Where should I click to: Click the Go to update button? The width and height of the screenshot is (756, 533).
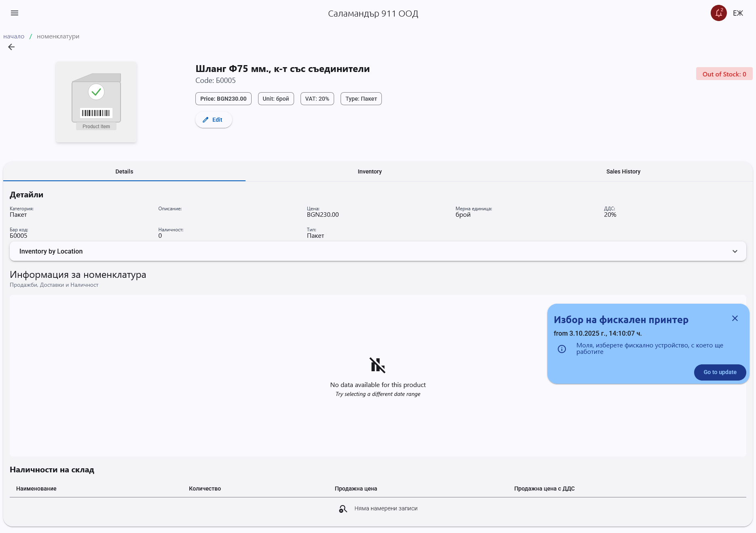720,372
